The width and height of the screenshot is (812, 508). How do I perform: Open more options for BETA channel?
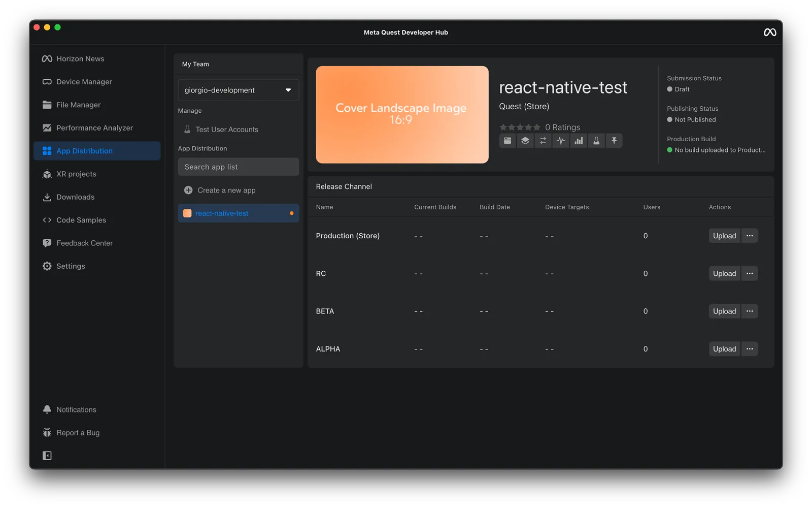(x=750, y=311)
